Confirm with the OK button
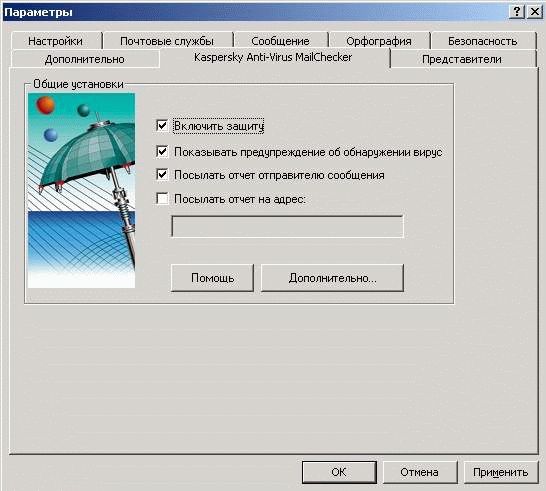The image size is (546, 491). pos(339,472)
